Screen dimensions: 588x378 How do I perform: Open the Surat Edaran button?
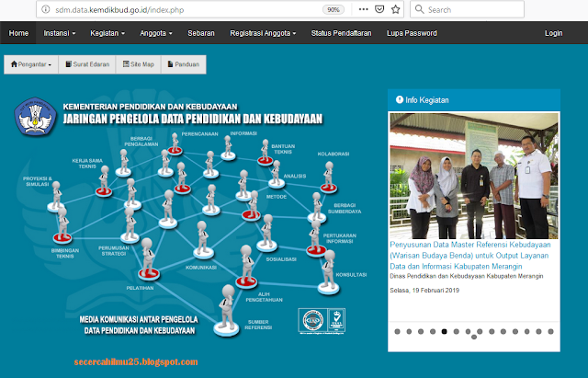pos(87,64)
